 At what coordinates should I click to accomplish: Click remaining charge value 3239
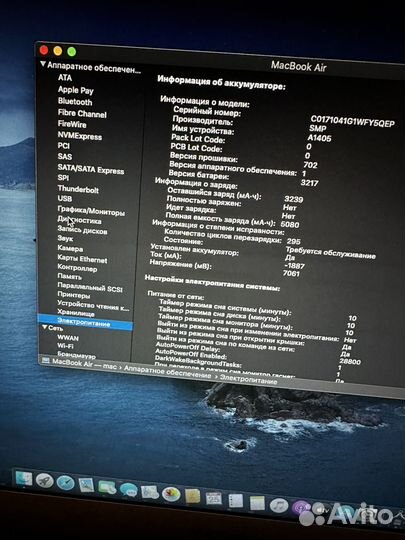click(294, 199)
